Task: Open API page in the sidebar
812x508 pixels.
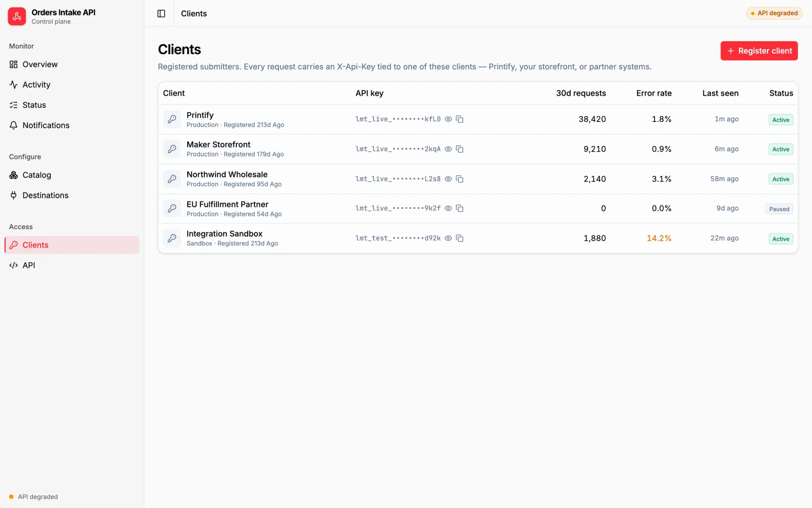Action: [x=72, y=265]
